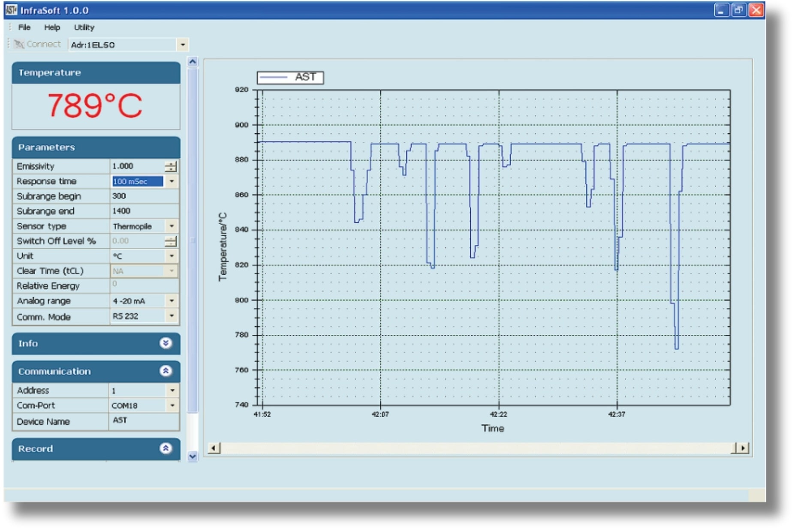Click the side panel scroll down arrow
The image size is (795, 532).
(193, 457)
